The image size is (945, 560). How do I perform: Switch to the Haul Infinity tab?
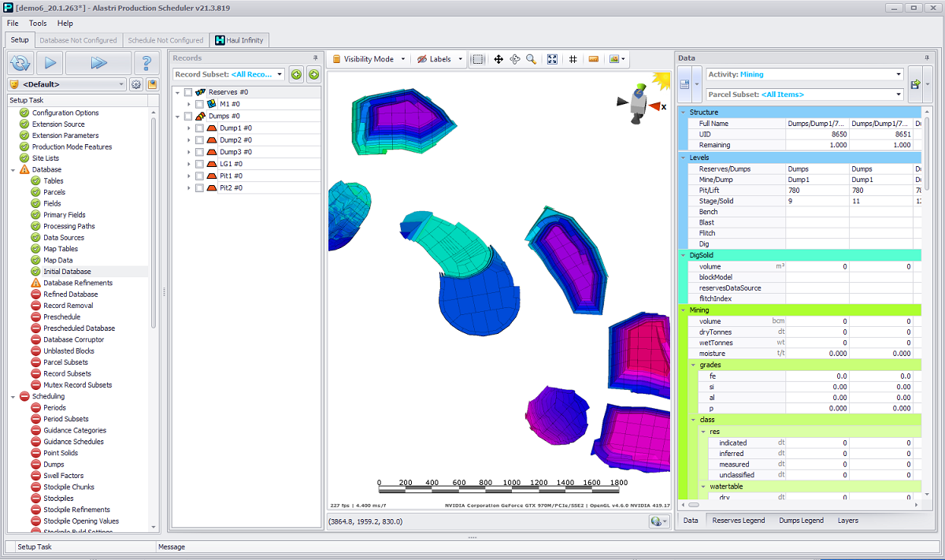240,40
